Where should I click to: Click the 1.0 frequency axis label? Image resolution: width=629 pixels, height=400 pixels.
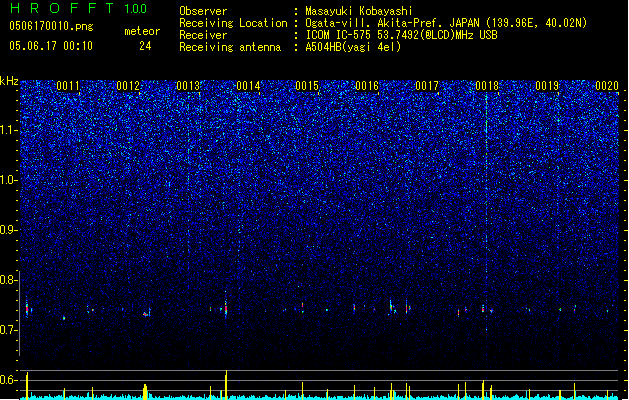coord(9,180)
